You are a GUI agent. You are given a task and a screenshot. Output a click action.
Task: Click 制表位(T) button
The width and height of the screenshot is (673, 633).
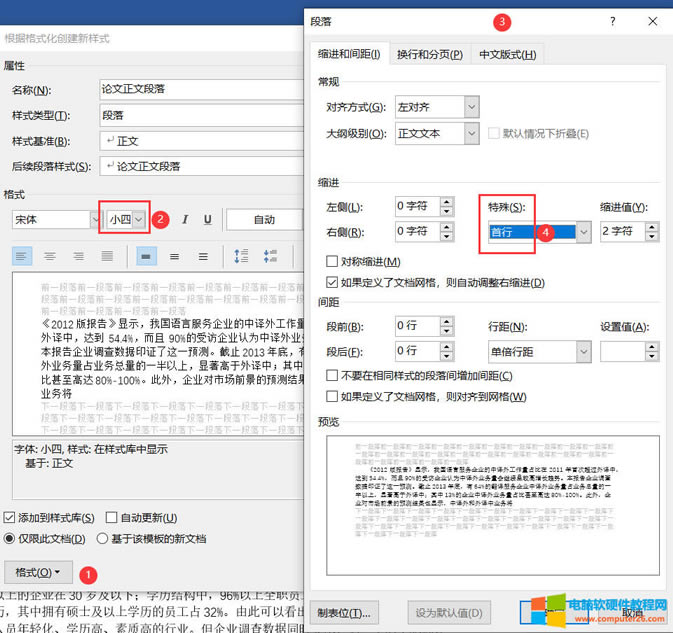pos(344,613)
